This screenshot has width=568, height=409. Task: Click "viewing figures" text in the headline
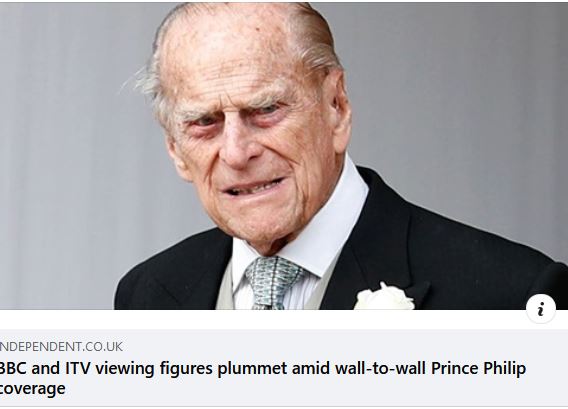click(154, 369)
